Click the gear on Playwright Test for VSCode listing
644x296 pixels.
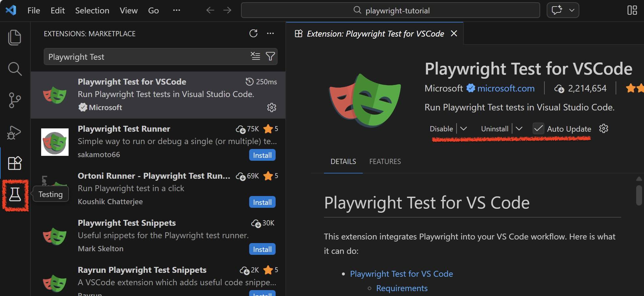click(x=272, y=107)
